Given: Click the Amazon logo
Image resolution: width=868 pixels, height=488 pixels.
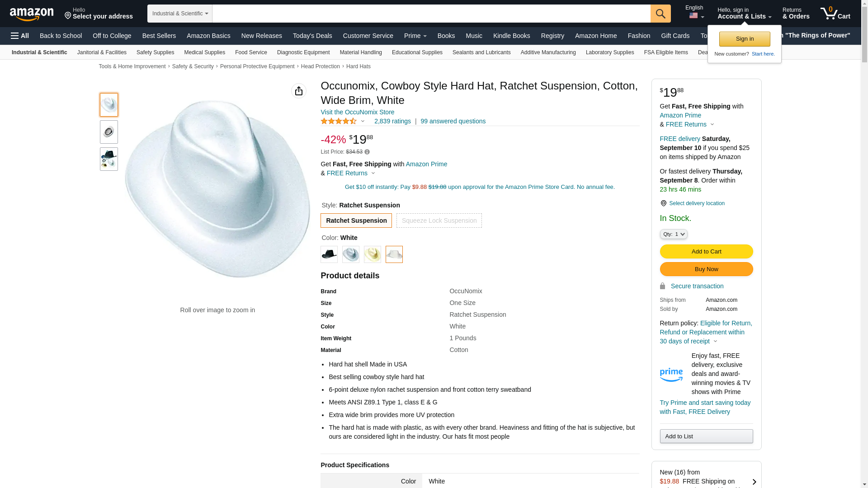Looking at the screenshot, I should pos(32,14).
